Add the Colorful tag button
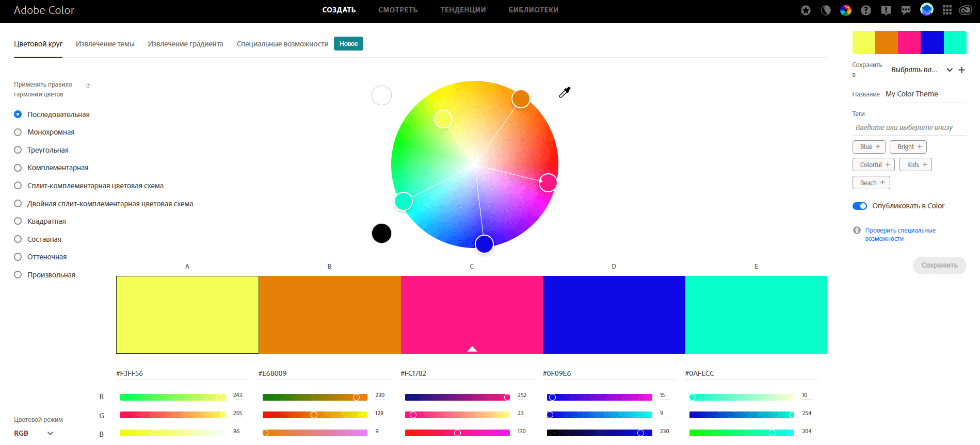 873,164
